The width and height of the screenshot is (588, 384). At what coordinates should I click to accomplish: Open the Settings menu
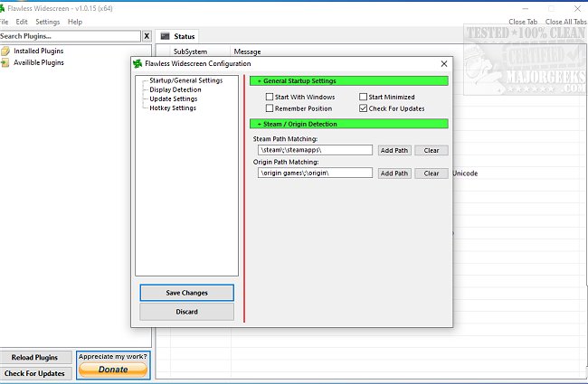(x=48, y=22)
